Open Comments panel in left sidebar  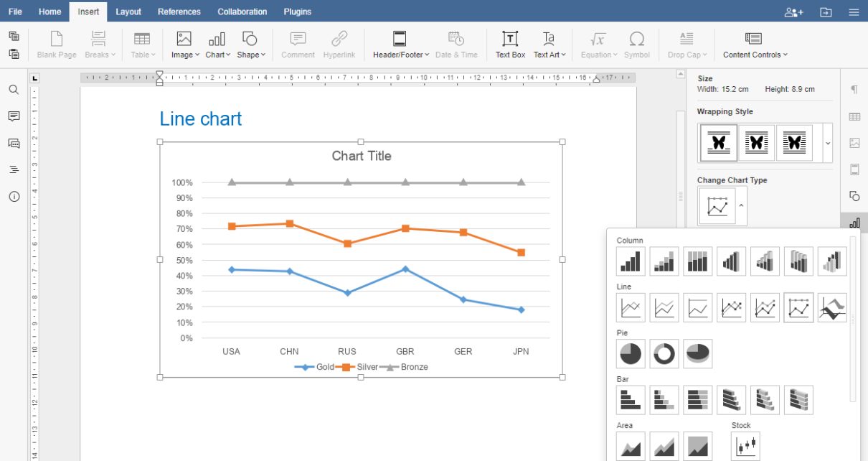14,116
